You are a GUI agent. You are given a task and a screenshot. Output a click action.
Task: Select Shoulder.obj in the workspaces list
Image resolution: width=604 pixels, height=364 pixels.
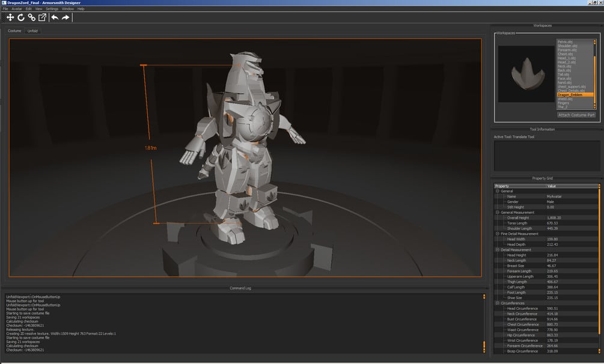click(575, 46)
